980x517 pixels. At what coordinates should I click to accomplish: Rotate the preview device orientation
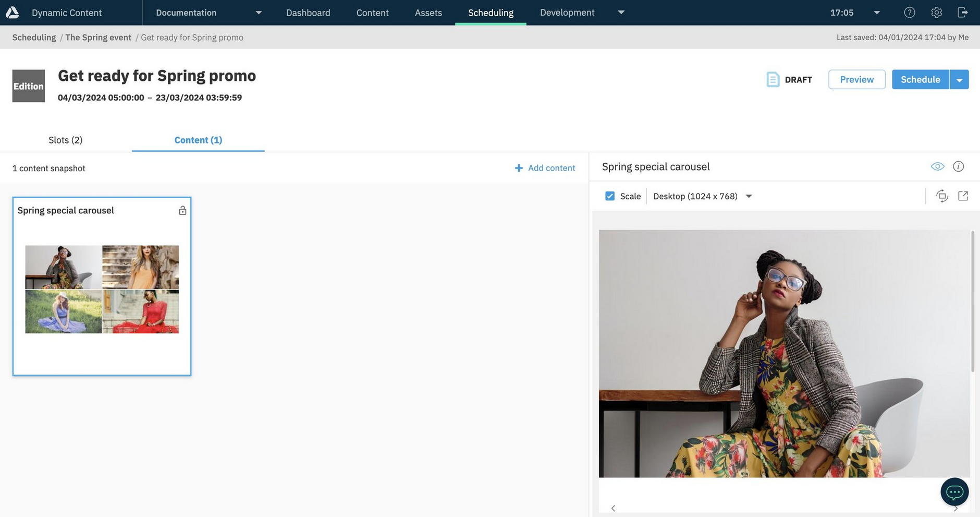941,196
